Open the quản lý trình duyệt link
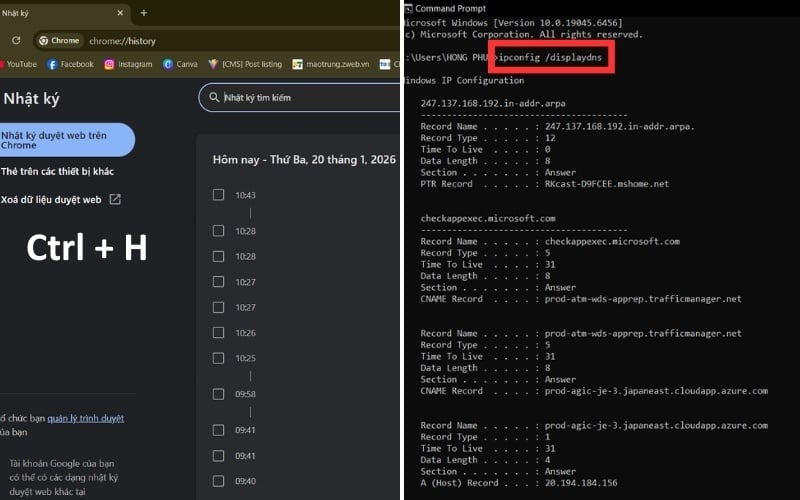The height and width of the screenshot is (500, 800). pyautogui.click(x=86, y=418)
